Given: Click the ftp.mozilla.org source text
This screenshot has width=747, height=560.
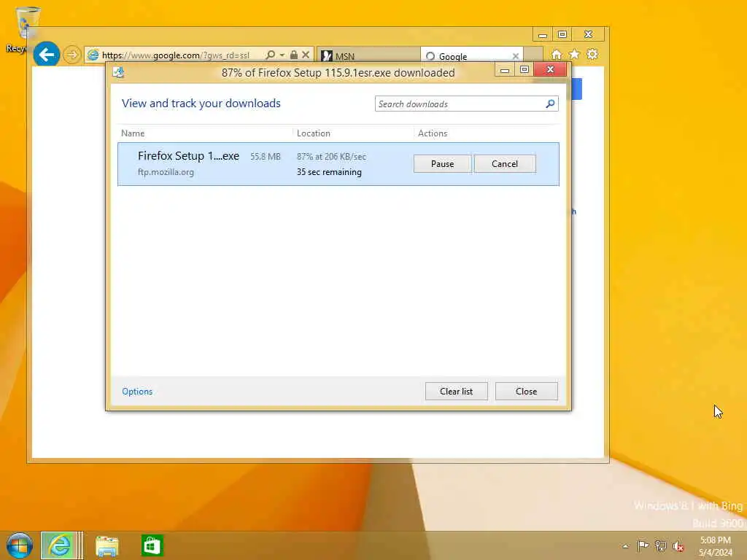Looking at the screenshot, I should (166, 172).
